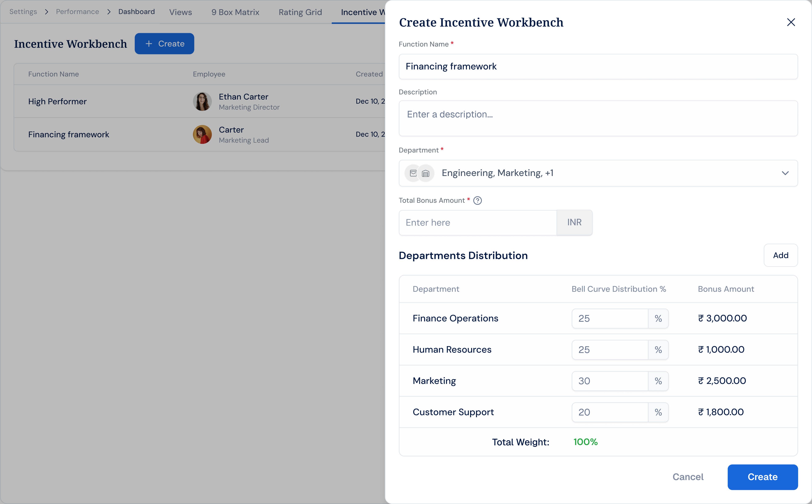This screenshot has height=504, width=812.
Task: Click the Description text area
Action: (x=598, y=118)
